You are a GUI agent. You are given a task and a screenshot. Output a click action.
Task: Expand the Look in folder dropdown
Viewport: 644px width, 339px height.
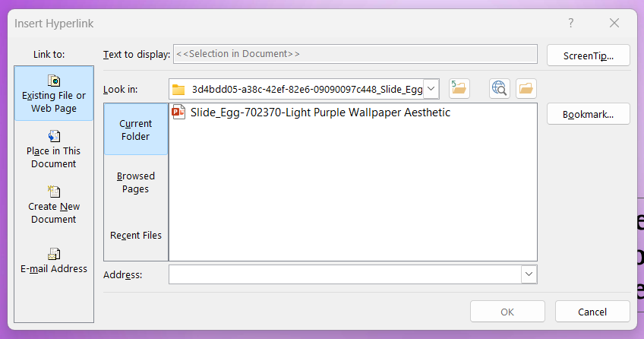pos(431,89)
